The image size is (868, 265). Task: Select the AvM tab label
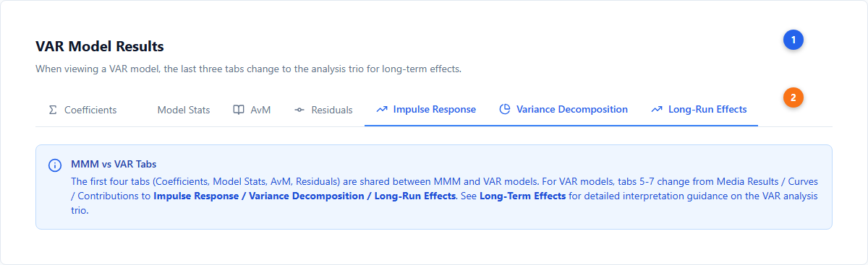click(260, 110)
